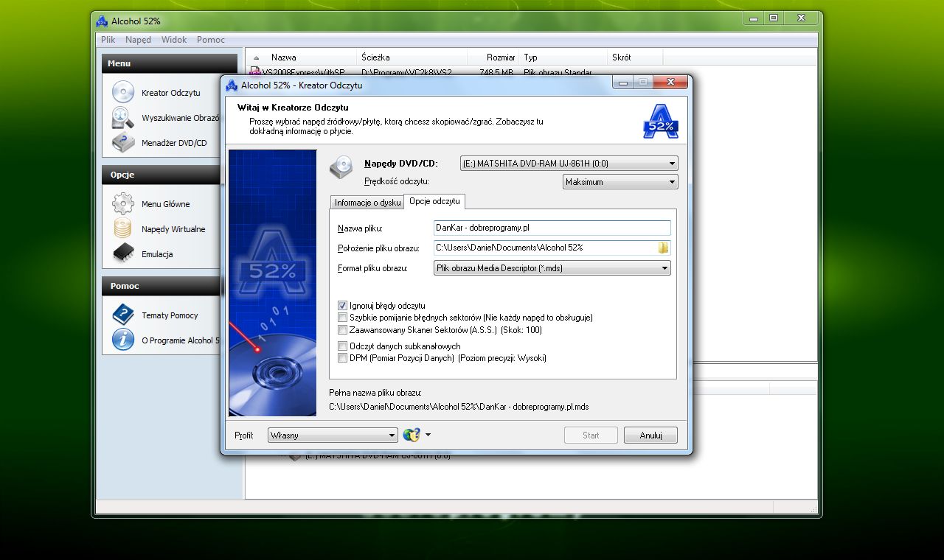The width and height of the screenshot is (944, 560).
Task: Open Prędkość odczytu Maksimum dropdown
Action: point(620,182)
